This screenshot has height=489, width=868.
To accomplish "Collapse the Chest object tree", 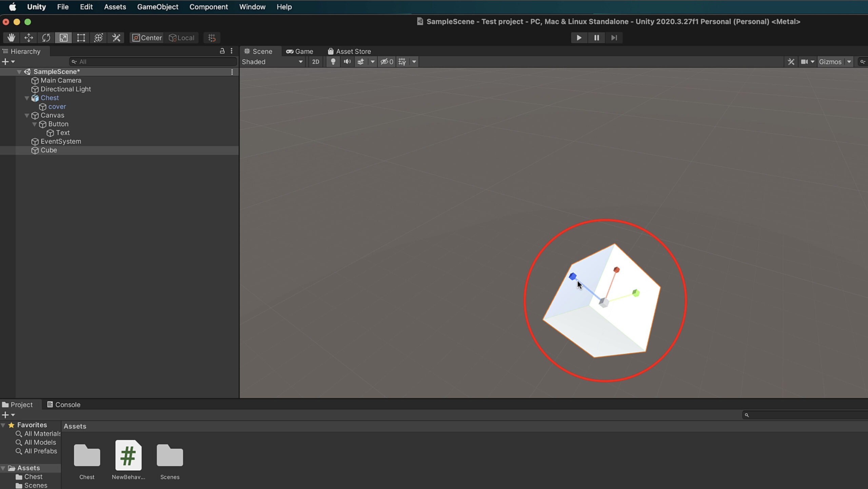I will pyautogui.click(x=27, y=98).
